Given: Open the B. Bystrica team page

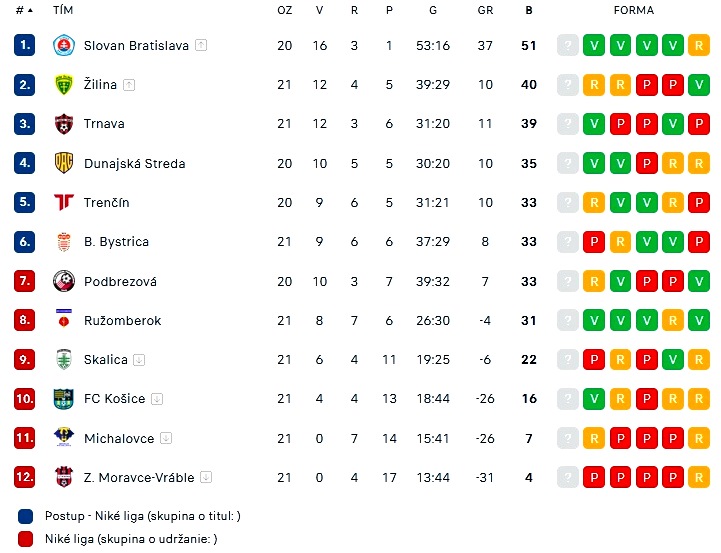Looking at the screenshot, I should coord(116,242).
